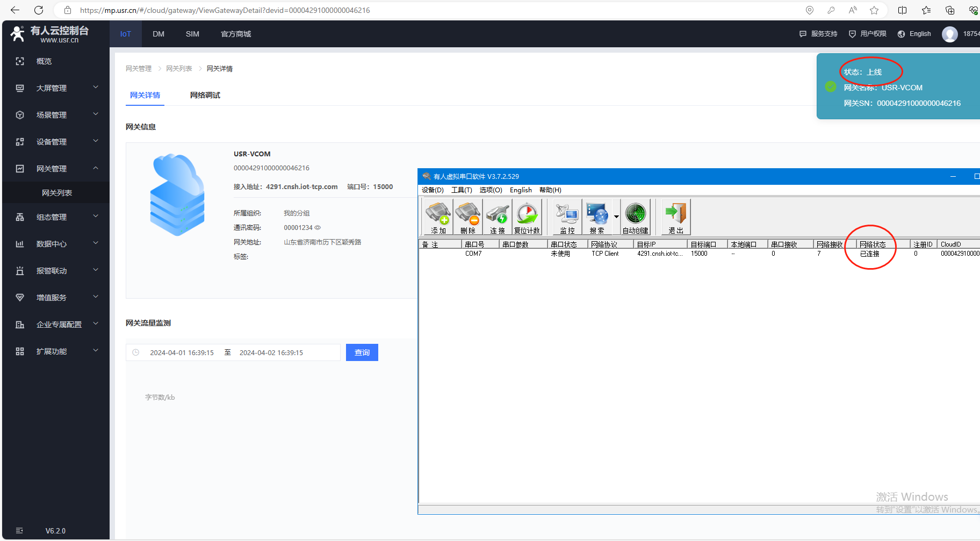Select the COM7 row in port list
Image resolution: width=980 pixels, height=541 pixels.
click(699, 254)
